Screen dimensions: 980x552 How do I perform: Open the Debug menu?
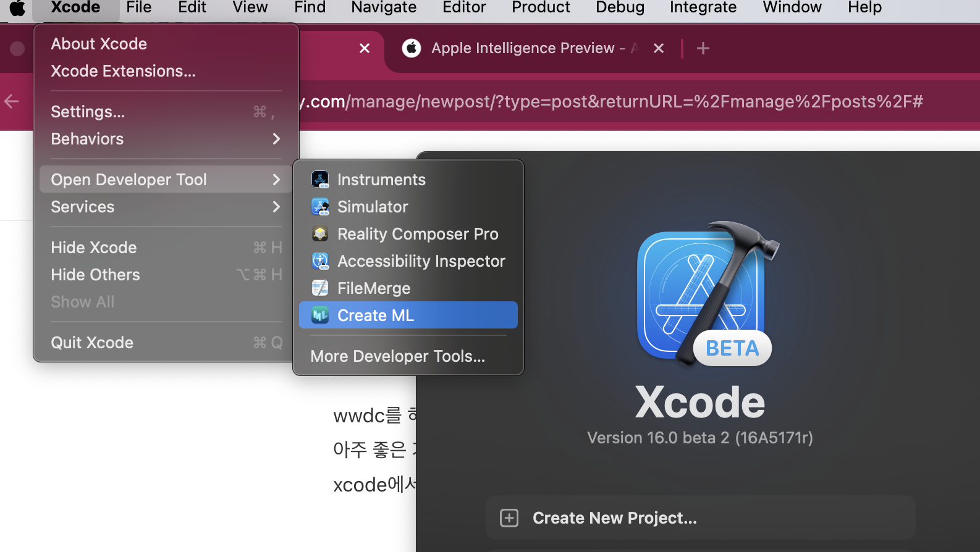[620, 8]
